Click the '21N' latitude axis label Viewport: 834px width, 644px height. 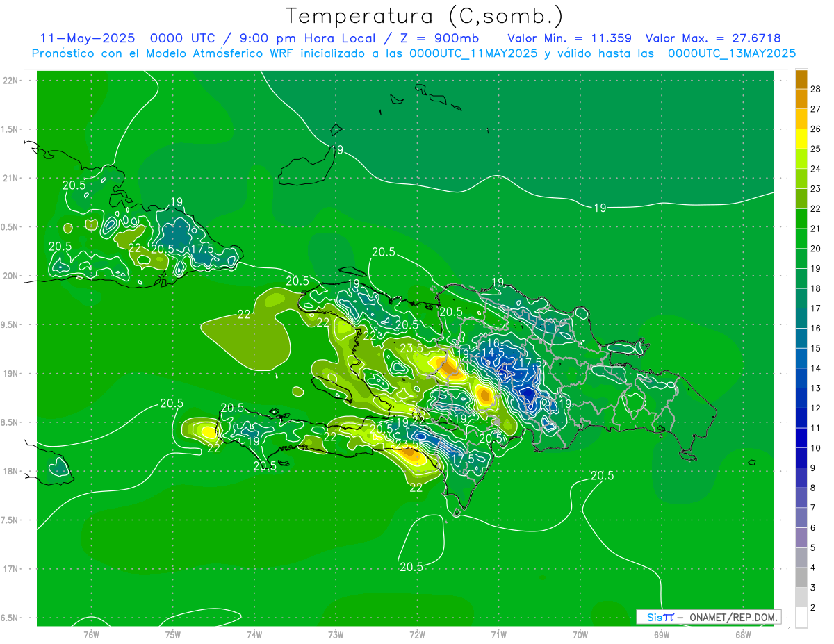coord(11,178)
